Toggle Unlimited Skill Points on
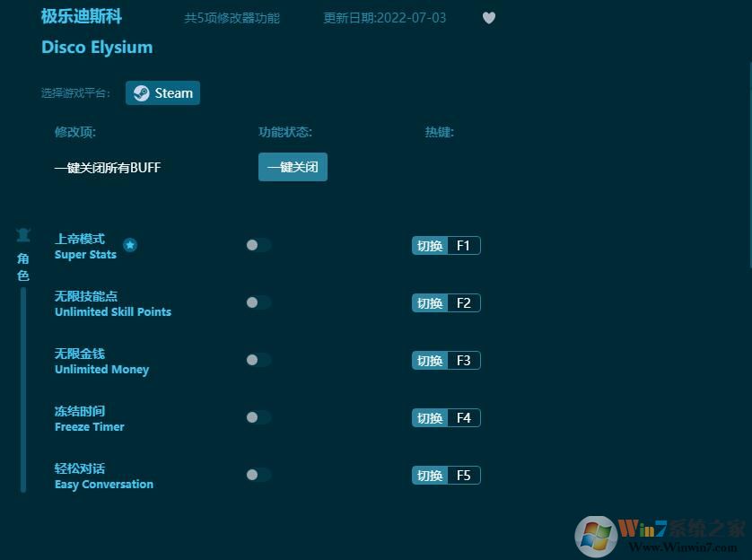This screenshot has height=560, width=752. click(258, 302)
